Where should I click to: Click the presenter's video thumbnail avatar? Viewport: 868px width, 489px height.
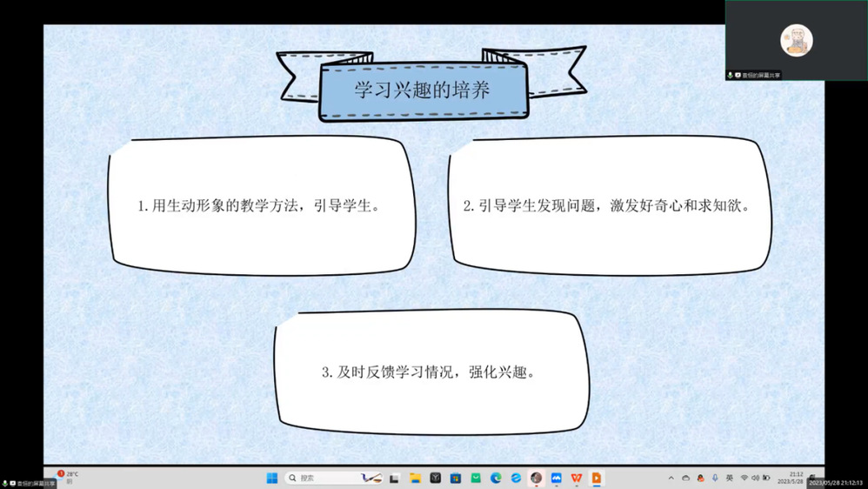796,39
